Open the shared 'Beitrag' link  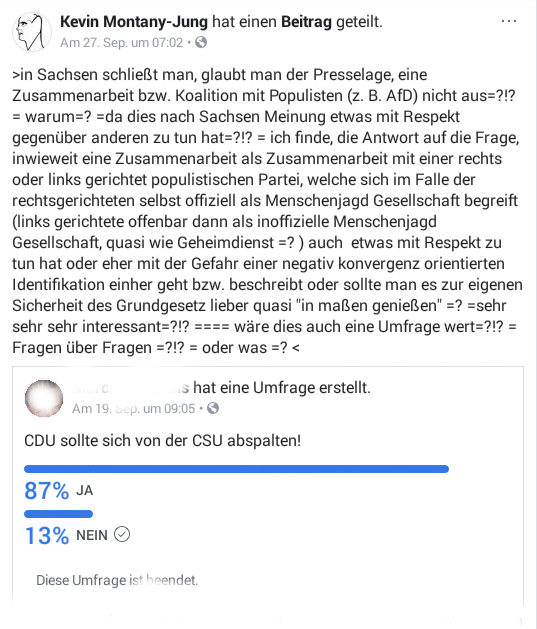tap(306, 22)
